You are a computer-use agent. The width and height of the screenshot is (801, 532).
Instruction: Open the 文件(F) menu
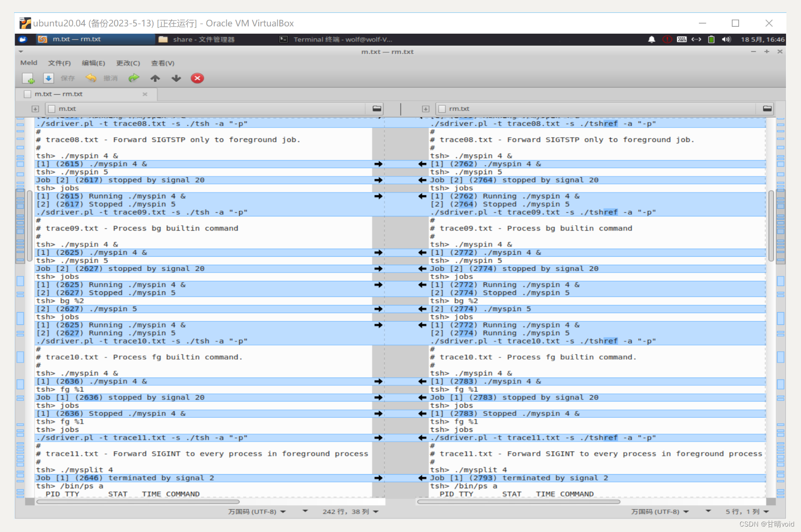coord(59,63)
